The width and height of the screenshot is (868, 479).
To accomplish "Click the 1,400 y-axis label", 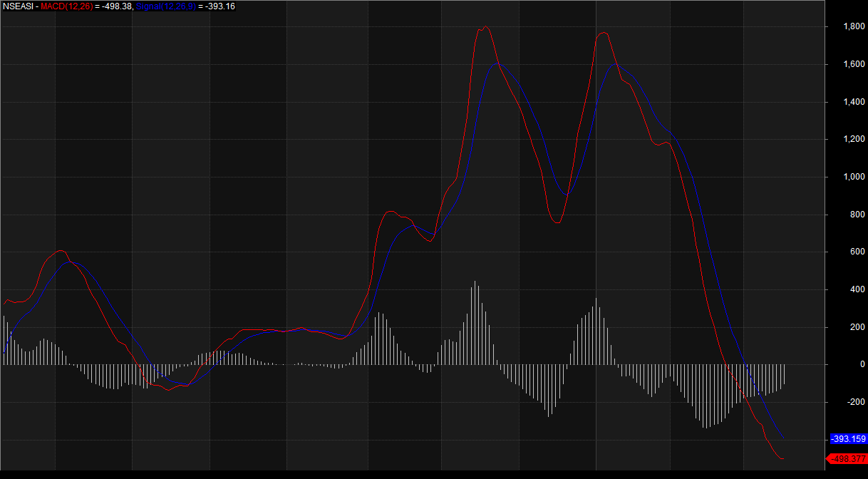I will (x=854, y=102).
